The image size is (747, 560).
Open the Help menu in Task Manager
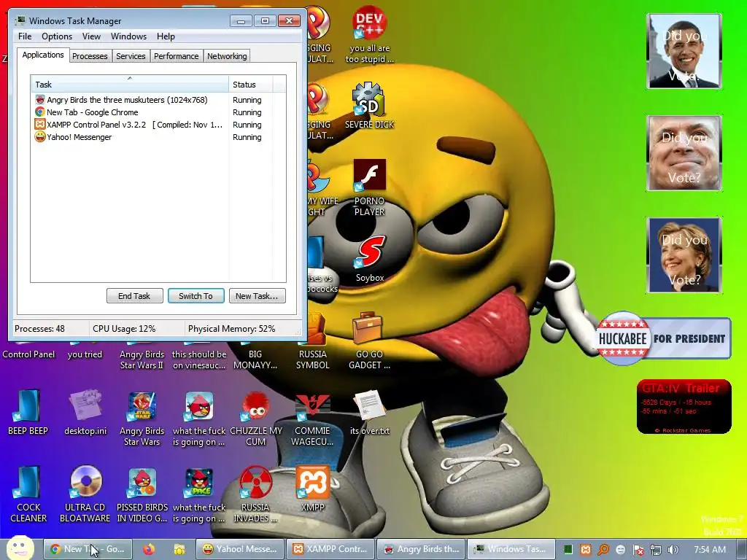[166, 36]
